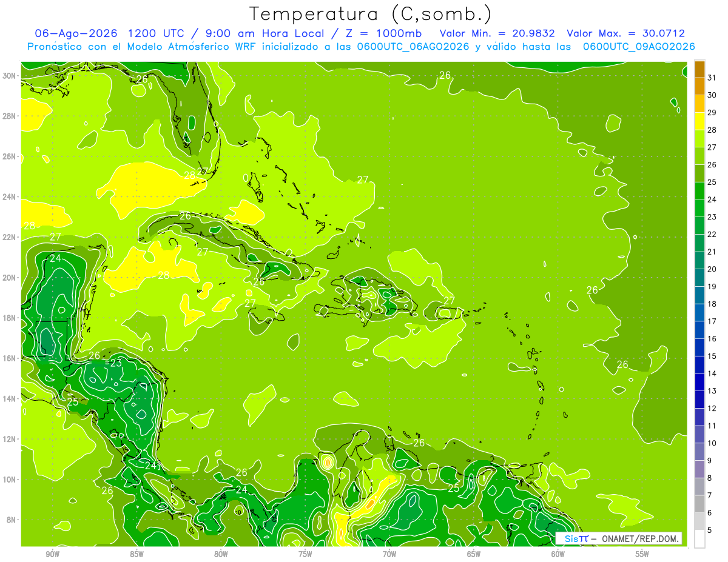Pick the dark orange swatch above legend value 31

[699, 69]
